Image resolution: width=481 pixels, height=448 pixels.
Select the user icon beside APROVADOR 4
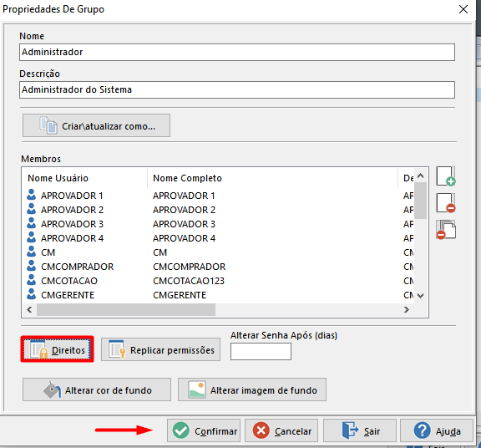click(x=31, y=237)
